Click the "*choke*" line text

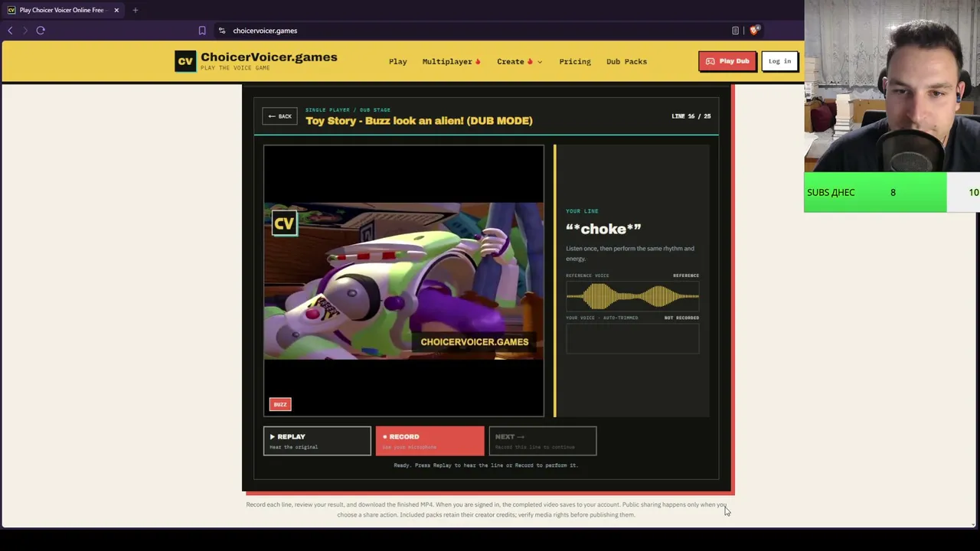point(603,228)
